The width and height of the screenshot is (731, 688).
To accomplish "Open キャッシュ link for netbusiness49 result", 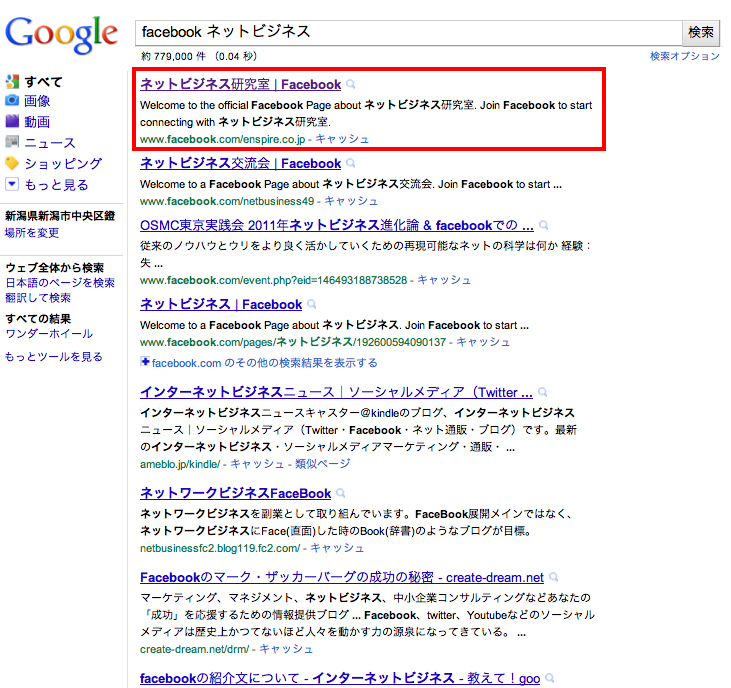I will pyautogui.click(x=351, y=201).
